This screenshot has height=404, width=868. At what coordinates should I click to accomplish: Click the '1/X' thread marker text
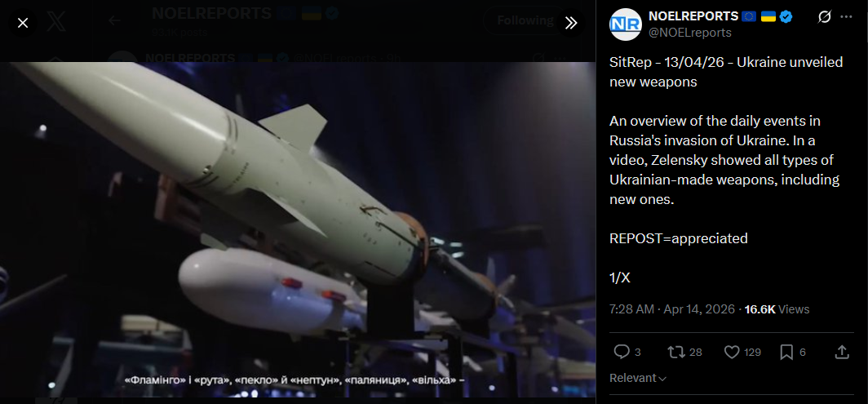click(x=620, y=278)
